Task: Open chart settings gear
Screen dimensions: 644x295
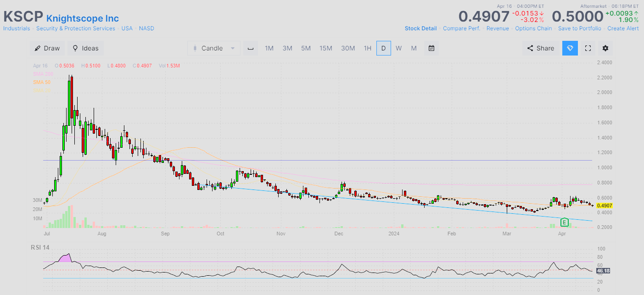Action: (x=605, y=48)
